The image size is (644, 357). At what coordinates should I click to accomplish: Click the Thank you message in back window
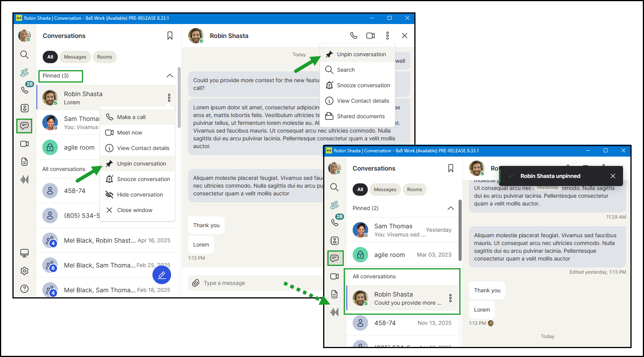206,225
